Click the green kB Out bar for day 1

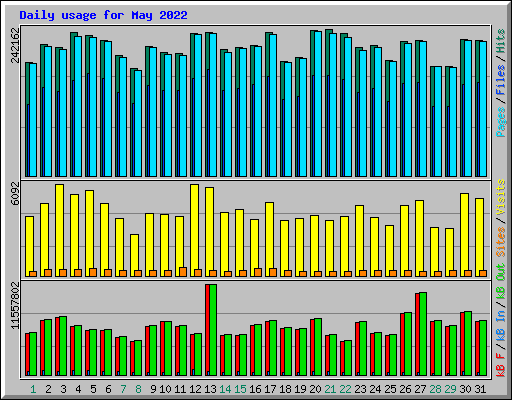coord(33,354)
